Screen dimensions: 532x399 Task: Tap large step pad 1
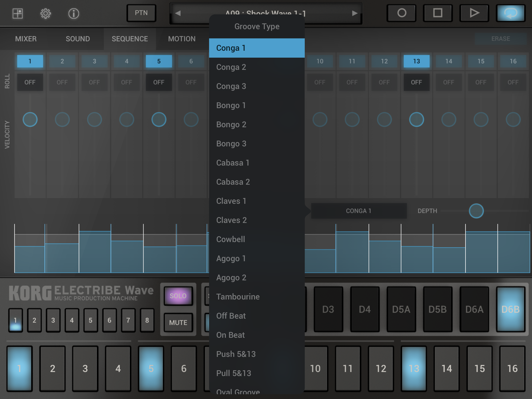[19, 368]
